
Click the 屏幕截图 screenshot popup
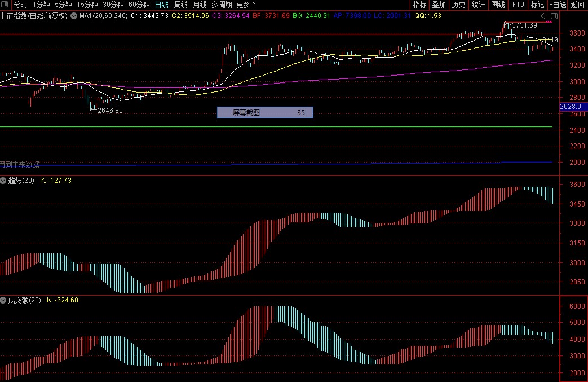click(265, 113)
